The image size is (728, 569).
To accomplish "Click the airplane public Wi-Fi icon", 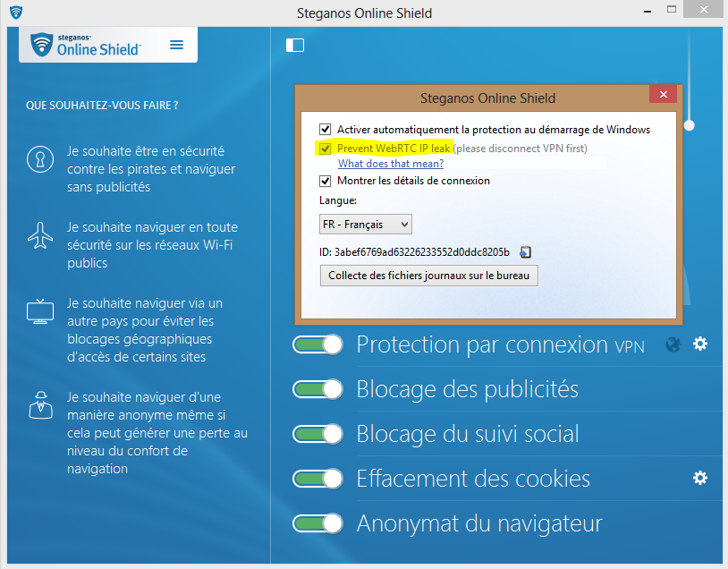I will [40, 235].
